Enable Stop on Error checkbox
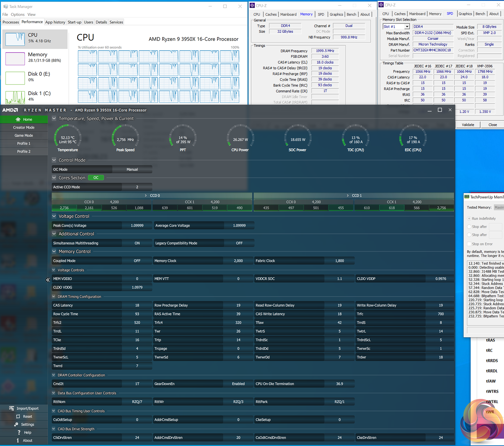The image size is (504, 446). pos(469,244)
